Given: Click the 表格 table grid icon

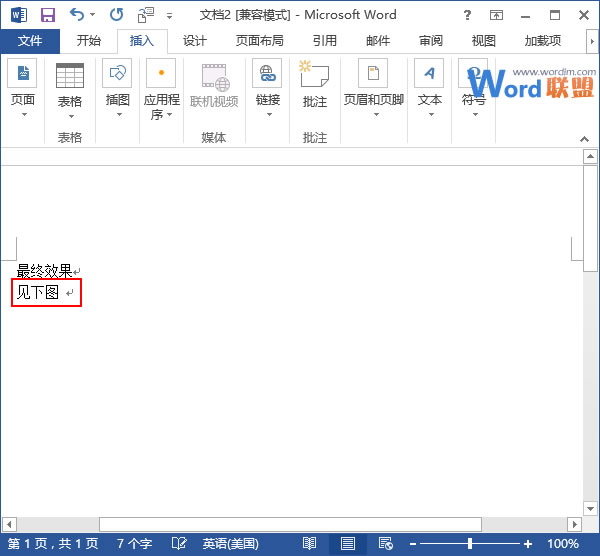Looking at the screenshot, I should pos(70,75).
